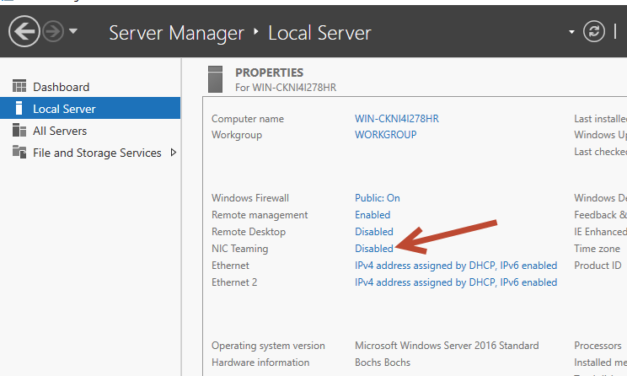627x376 pixels.
Task: Click the Time zone label
Action: [x=597, y=248]
